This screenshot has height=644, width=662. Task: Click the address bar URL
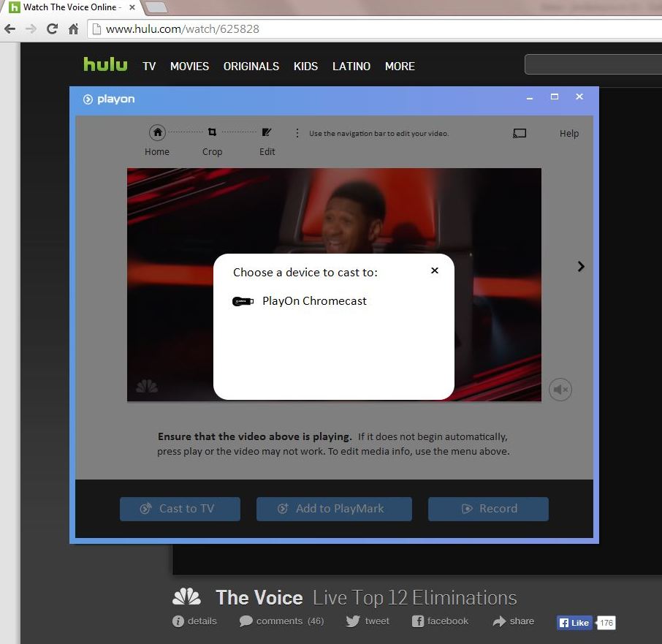pos(183,29)
